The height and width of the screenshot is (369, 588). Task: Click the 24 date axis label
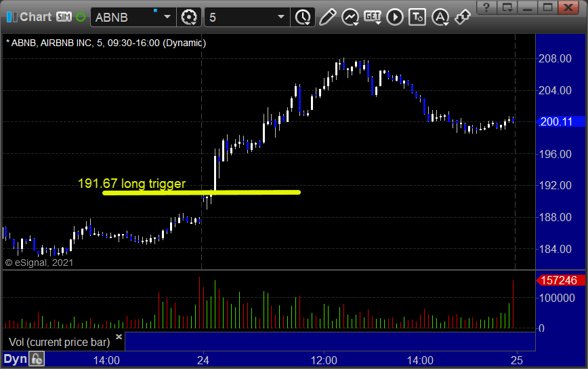[x=203, y=360]
